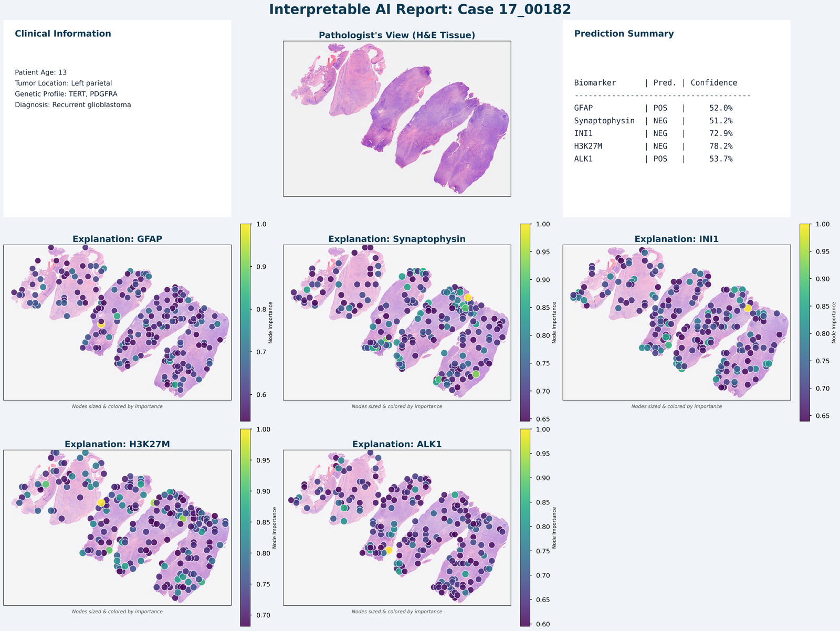Click the 53.7% confidence value
Image resolution: width=840 pixels, height=631 pixels.
(x=721, y=159)
